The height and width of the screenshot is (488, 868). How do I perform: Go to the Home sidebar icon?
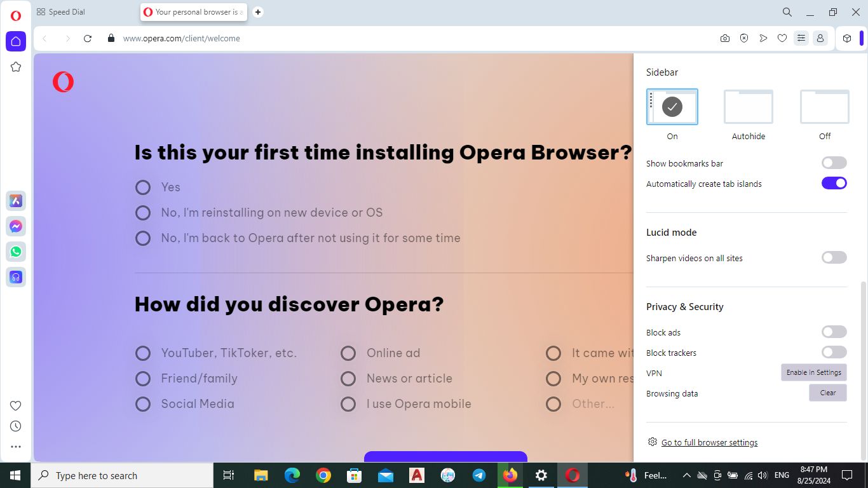[16, 41]
